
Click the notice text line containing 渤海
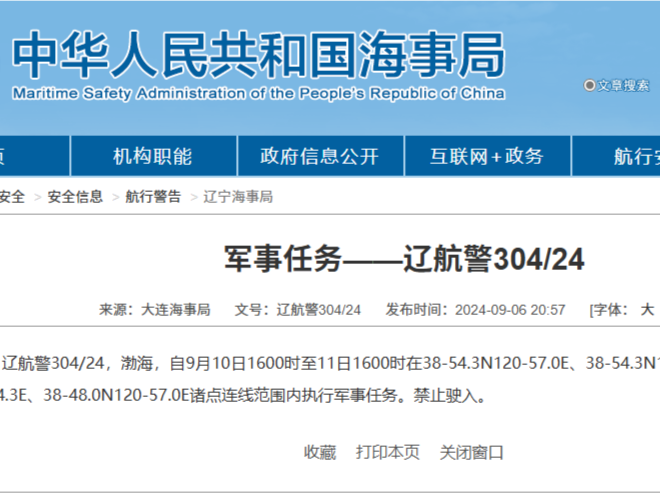click(x=331, y=363)
